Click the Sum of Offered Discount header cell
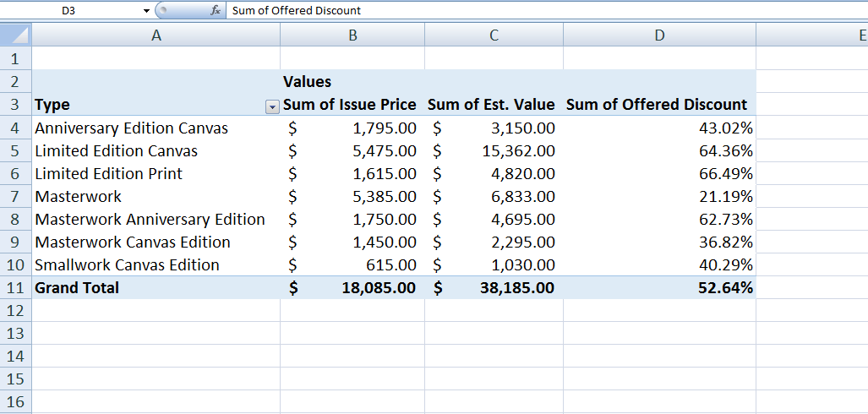Image resolution: width=868 pixels, height=414 pixels. point(658,105)
